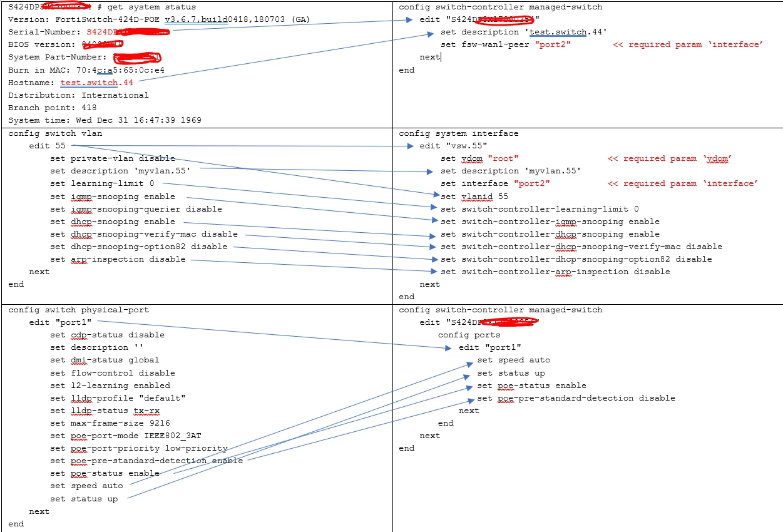Click 'set private-vlan disable' line
The width and height of the screenshot is (783, 532).
(x=113, y=158)
